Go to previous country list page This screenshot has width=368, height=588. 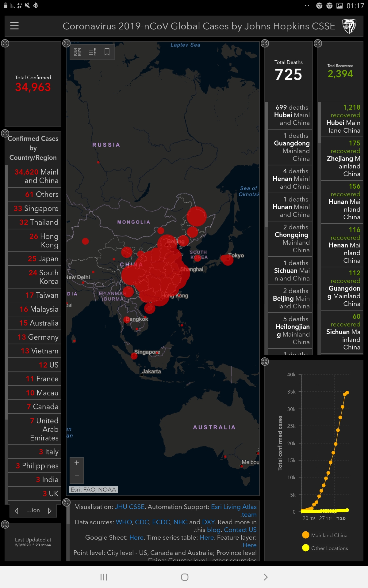coord(17,511)
